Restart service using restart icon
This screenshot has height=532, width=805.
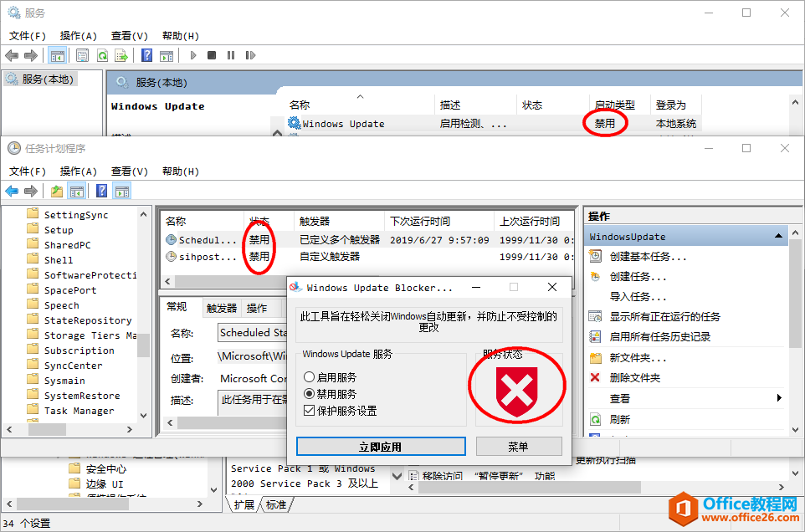pos(250,55)
